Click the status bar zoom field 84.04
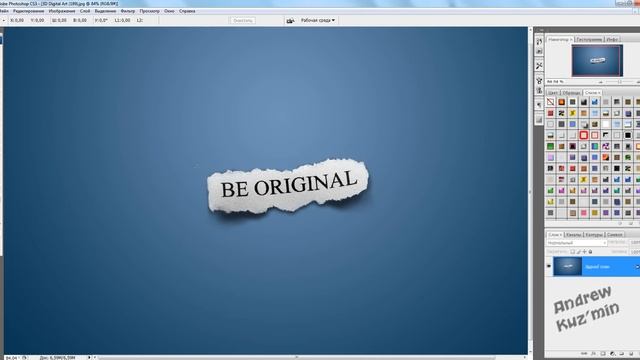The height and width of the screenshot is (360, 640). [11, 358]
